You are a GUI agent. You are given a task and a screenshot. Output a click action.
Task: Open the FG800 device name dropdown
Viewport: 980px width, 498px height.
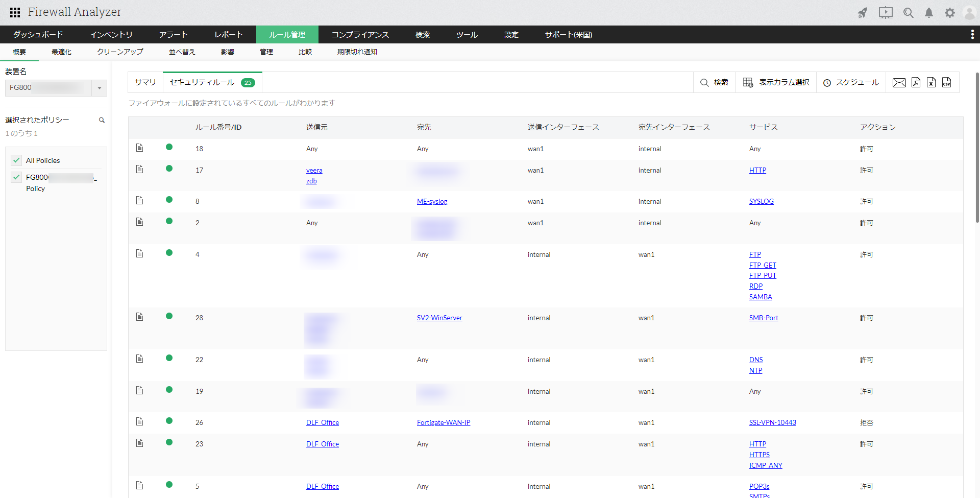pyautogui.click(x=56, y=88)
